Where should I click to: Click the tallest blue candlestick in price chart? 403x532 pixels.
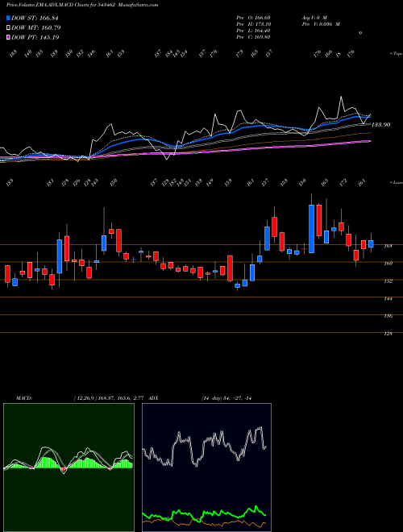(311, 229)
